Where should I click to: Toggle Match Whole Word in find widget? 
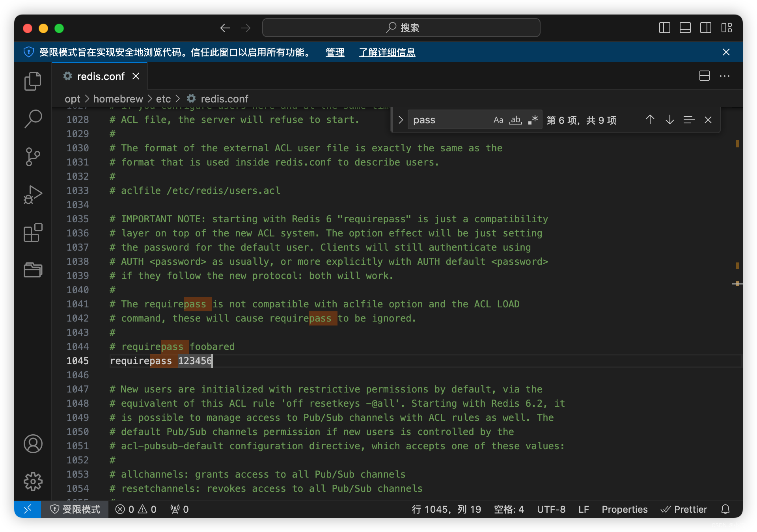516,120
